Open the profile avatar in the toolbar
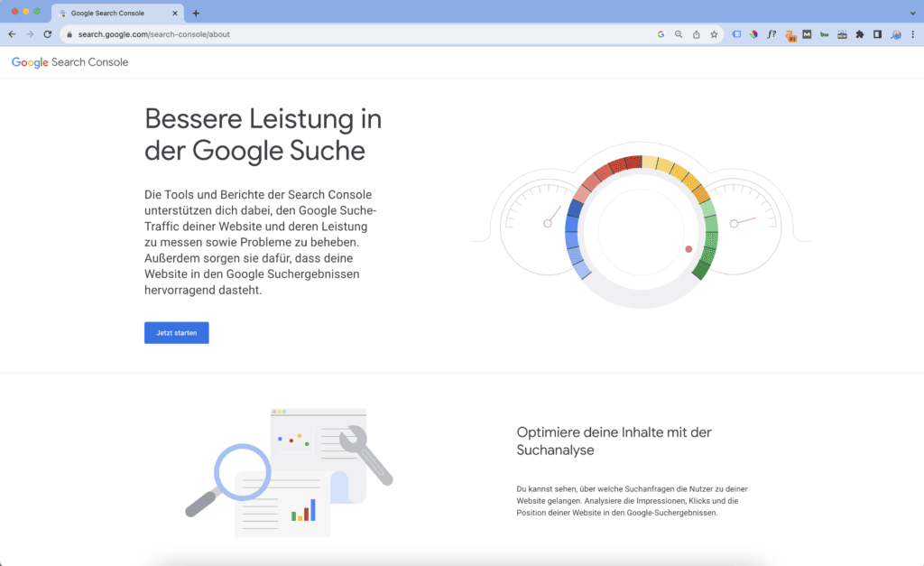The width and height of the screenshot is (924, 566). [896, 34]
